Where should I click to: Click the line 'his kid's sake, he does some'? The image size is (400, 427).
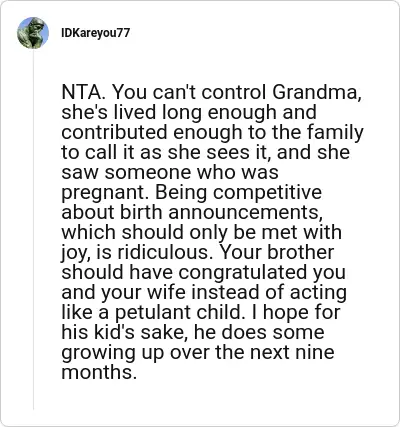(x=193, y=332)
